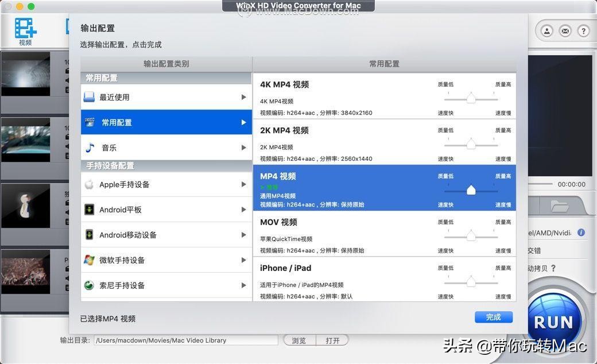Adjust the MP4 视频 quality slider
The height and width of the screenshot is (364, 597).
(x=471, y=190)
